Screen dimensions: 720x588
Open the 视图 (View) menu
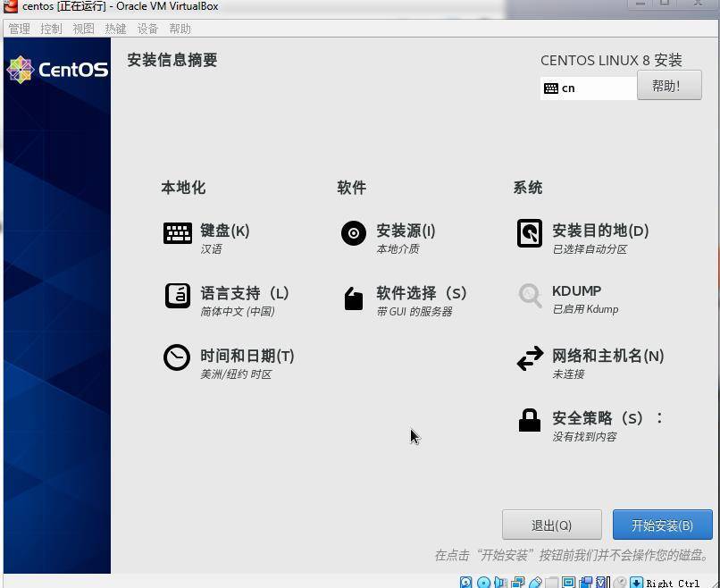83,29
